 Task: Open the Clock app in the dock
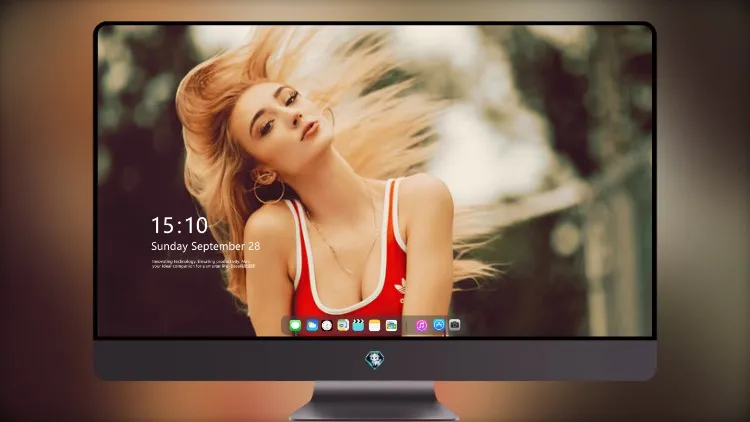[327, 325]
